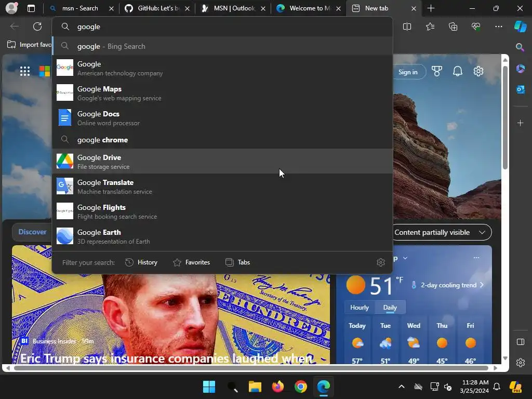
Task: Select the Discover feed tab
Action: point(32,232)
